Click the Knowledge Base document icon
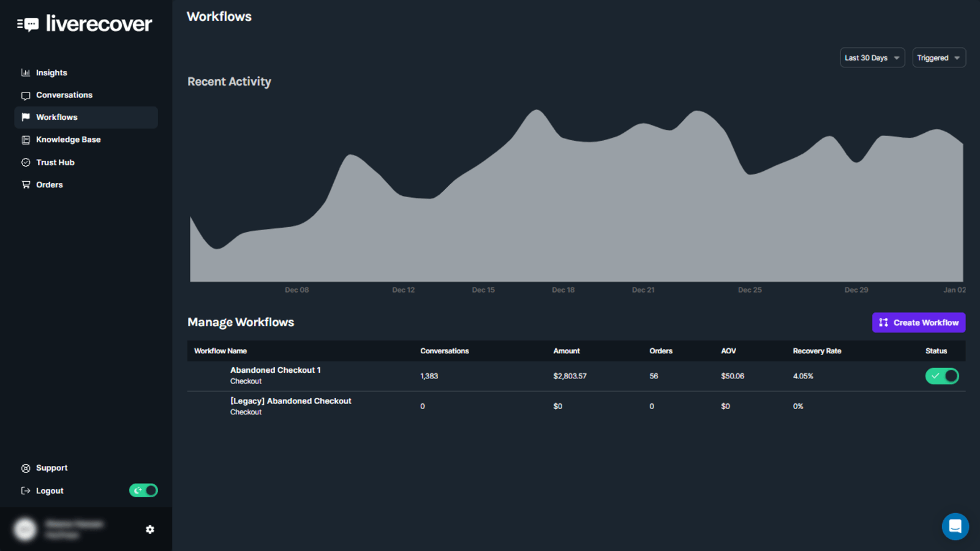 tap(26, 140)
